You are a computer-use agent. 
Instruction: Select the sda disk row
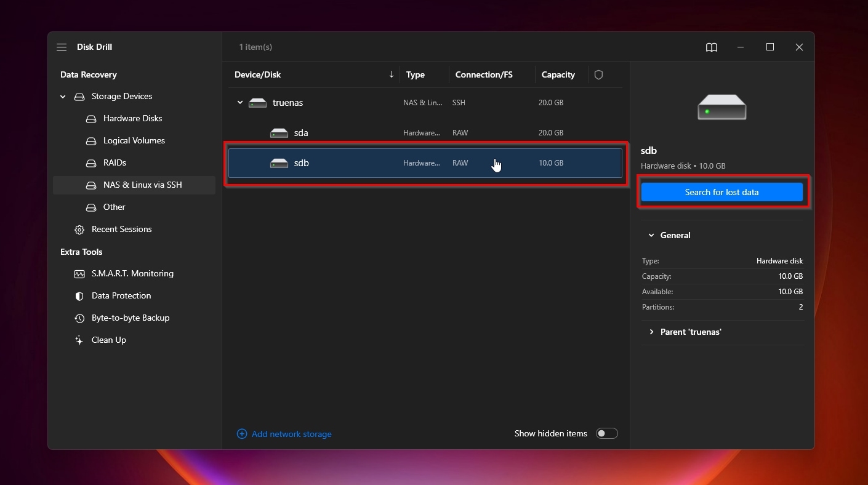pyautogui.click(x=425, y=133)
